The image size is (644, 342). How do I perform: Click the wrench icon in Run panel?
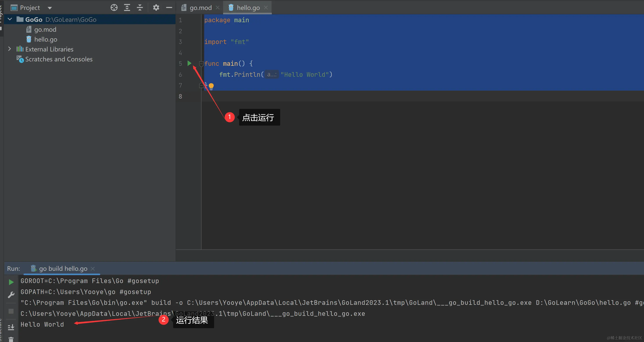(11, 295)
